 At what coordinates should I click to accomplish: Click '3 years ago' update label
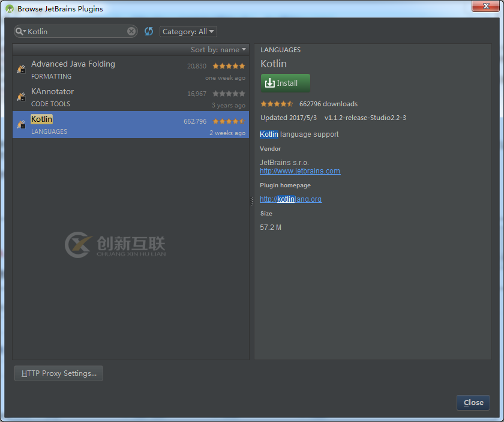click(x=228, y=105)
